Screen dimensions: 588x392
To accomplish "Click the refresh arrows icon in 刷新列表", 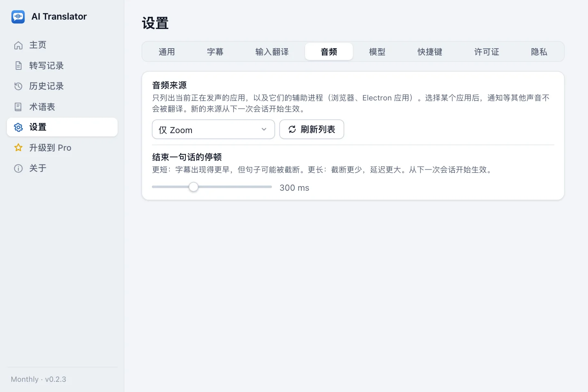I will coord(292,129).
